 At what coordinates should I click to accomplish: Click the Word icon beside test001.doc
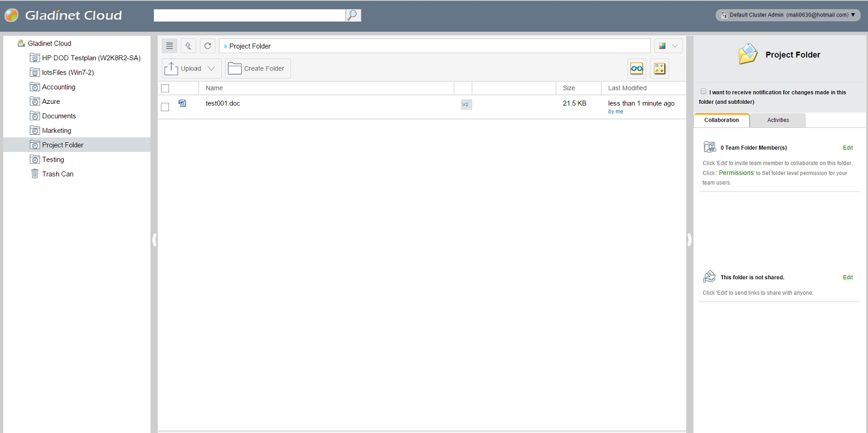coord(183,103)
